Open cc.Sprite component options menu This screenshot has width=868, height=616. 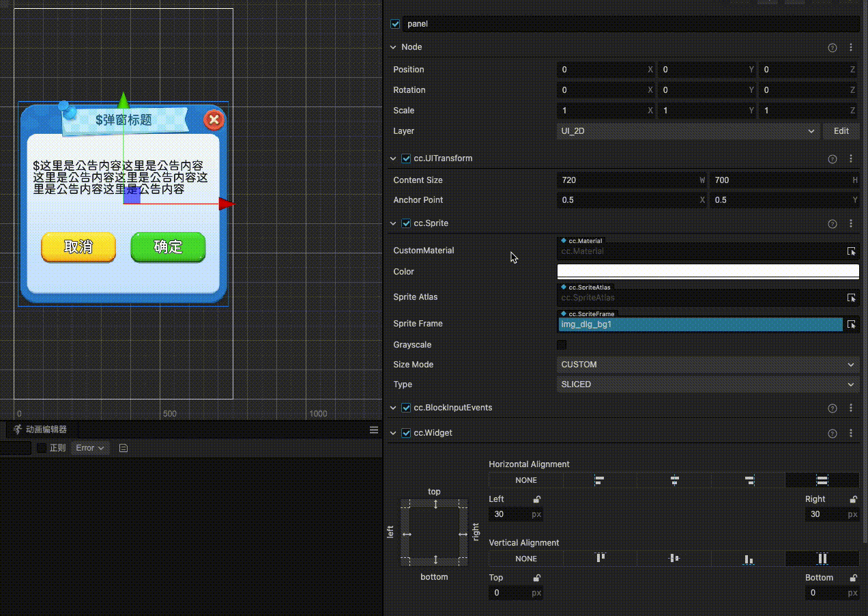coord(851,223)
